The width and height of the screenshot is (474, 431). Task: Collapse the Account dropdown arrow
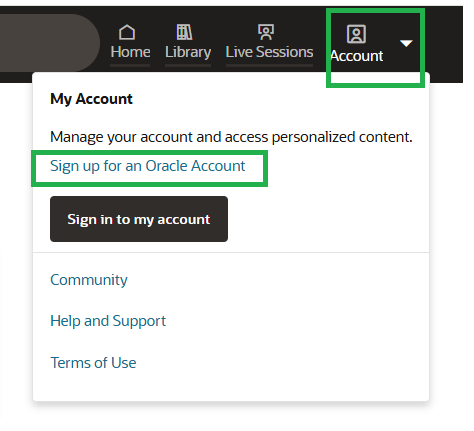point(406,43)
